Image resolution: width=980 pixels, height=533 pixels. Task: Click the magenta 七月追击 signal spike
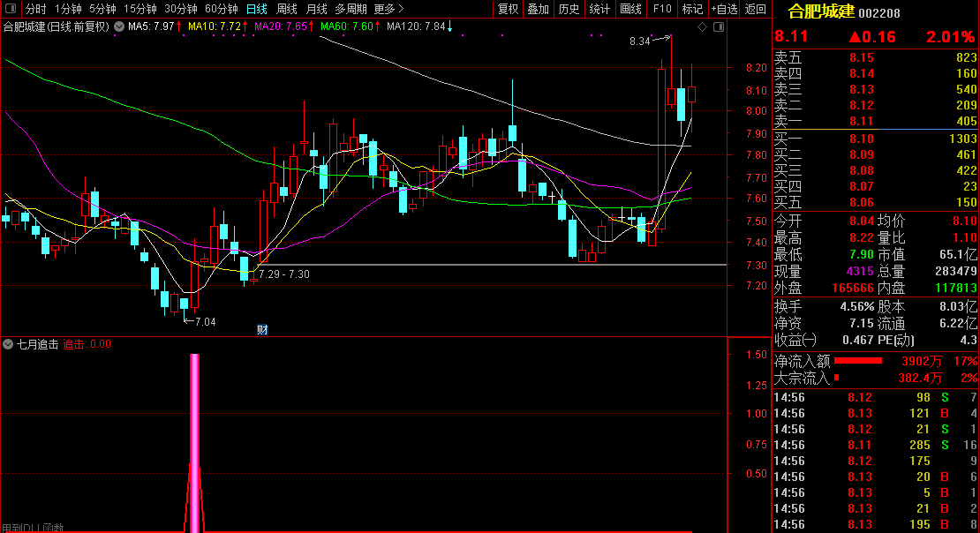pyautogui.click(x=195, y=442)
